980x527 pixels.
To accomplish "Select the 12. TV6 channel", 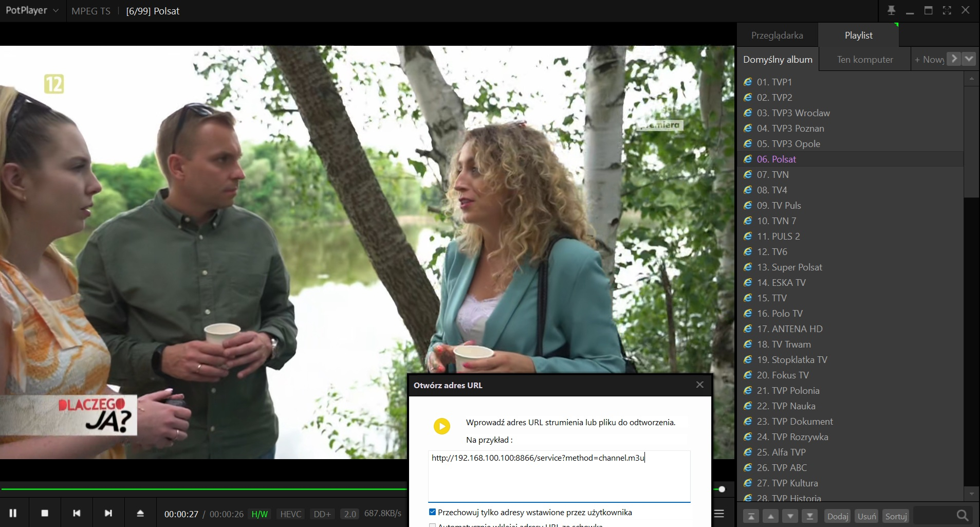I will [850, 251].
